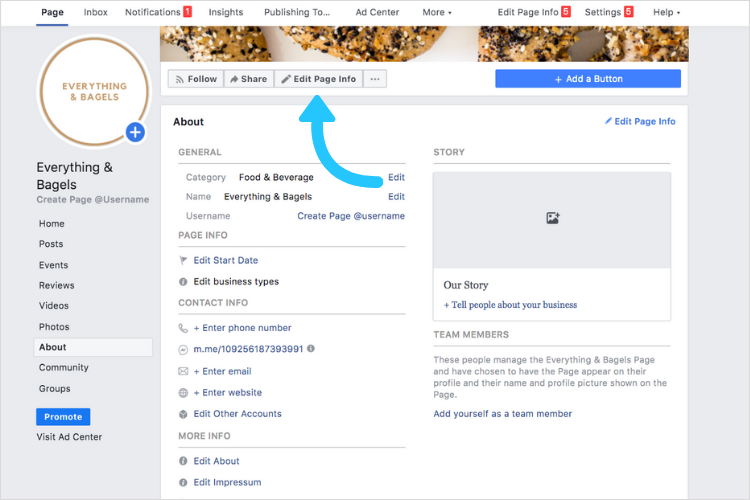
Task: Open the Help dropdown menu
Action: coord(666,12)
